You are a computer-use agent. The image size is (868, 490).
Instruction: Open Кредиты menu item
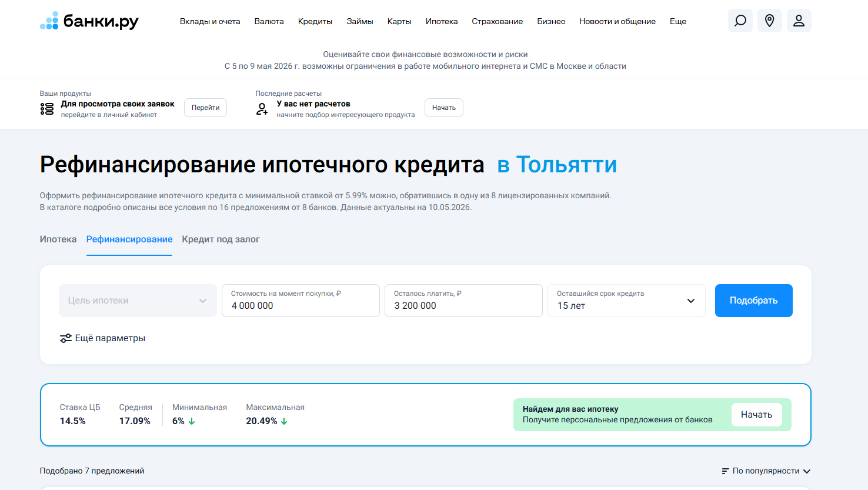pos(315,21)
